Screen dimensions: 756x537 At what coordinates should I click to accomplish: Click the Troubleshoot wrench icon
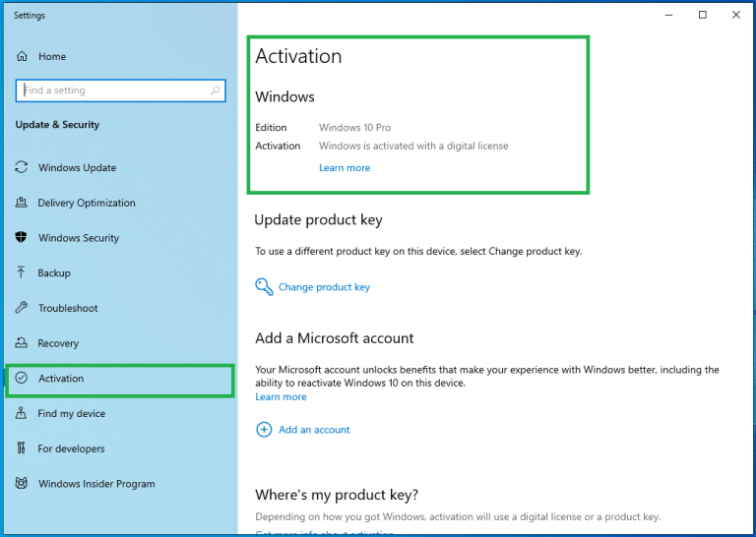click(22, 308)
